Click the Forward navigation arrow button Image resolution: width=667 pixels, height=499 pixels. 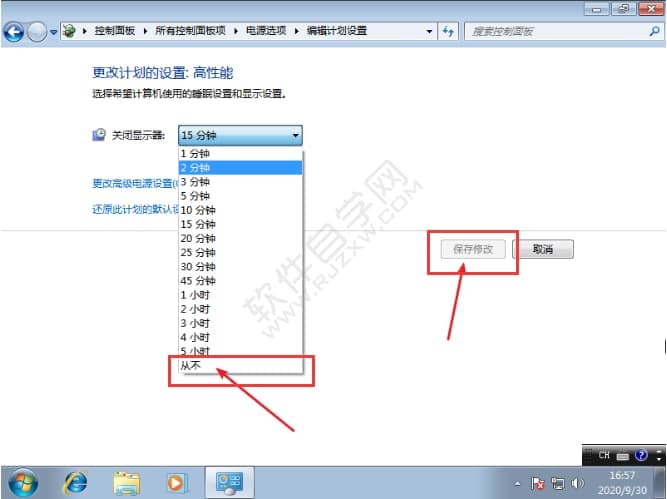click(x=37, y=31)
